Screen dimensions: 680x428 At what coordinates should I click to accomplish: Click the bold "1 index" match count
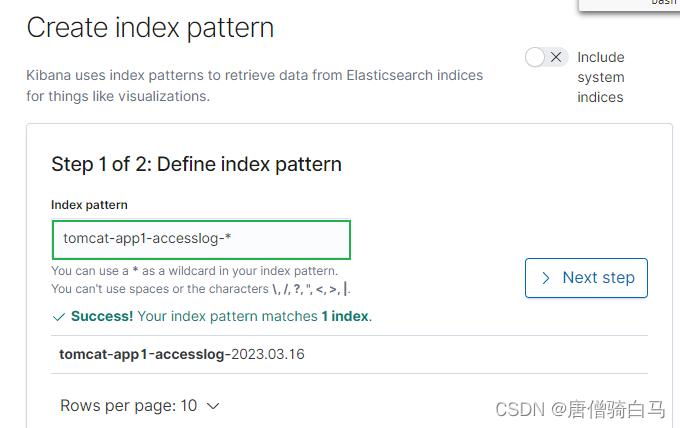(x=344, y=317)
